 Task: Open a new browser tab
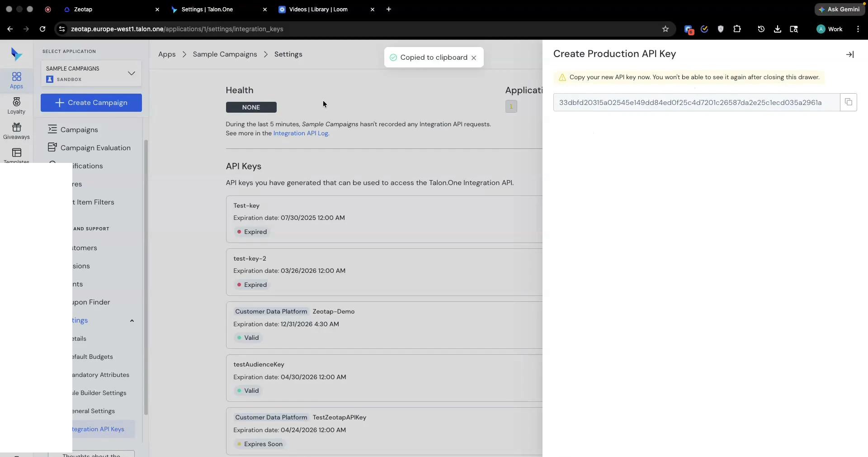(389, 9)
